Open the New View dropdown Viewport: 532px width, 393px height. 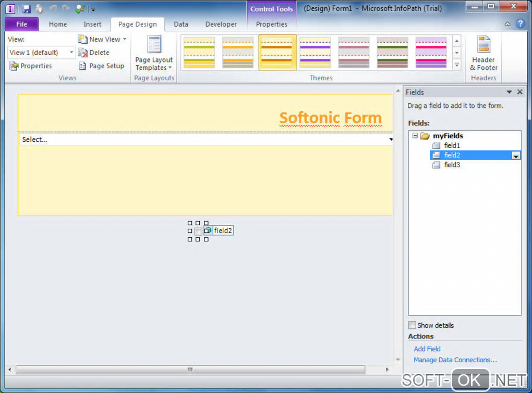pyautogui.click(x=102, y=39)
